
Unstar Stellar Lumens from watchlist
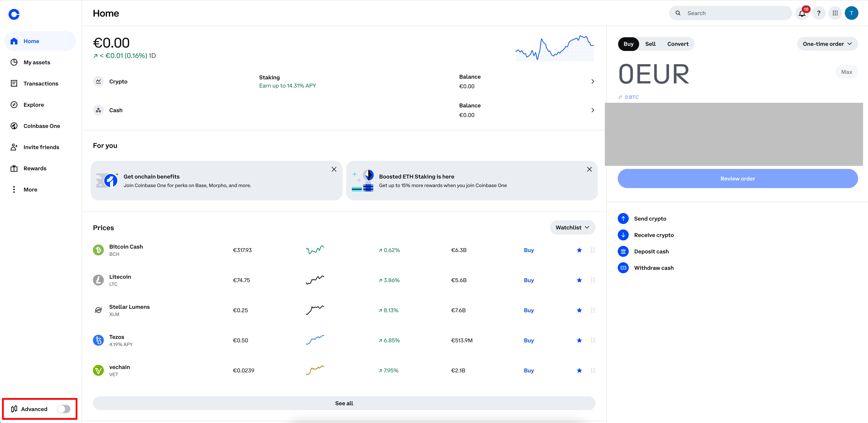coord(579,310)
